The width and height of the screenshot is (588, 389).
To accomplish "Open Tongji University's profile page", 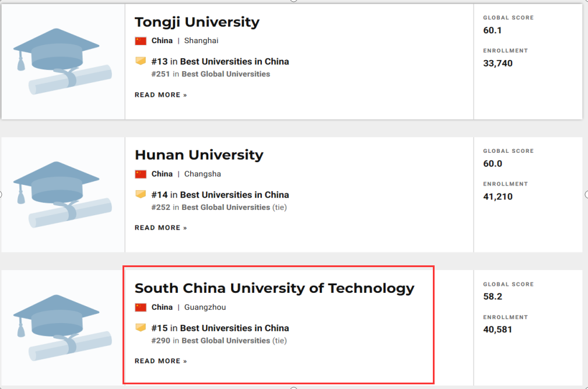I will 197,22.
